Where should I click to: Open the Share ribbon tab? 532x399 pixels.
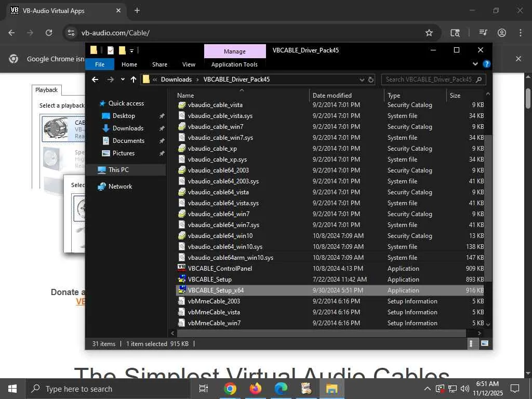159,64
